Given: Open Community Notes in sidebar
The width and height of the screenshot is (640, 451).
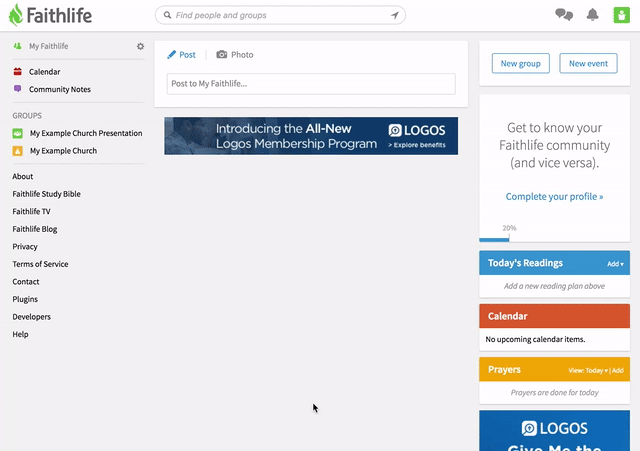Looking at the screenshot, I should 60,89.
